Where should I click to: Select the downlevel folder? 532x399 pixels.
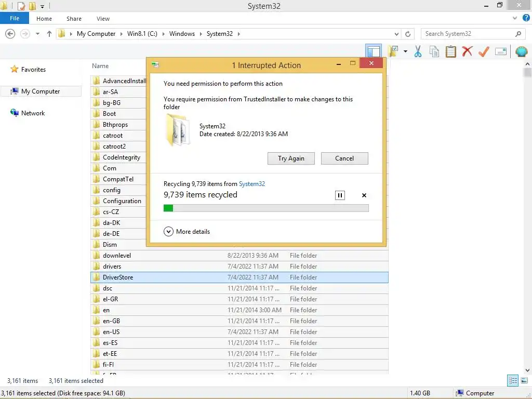coord(240,256)
